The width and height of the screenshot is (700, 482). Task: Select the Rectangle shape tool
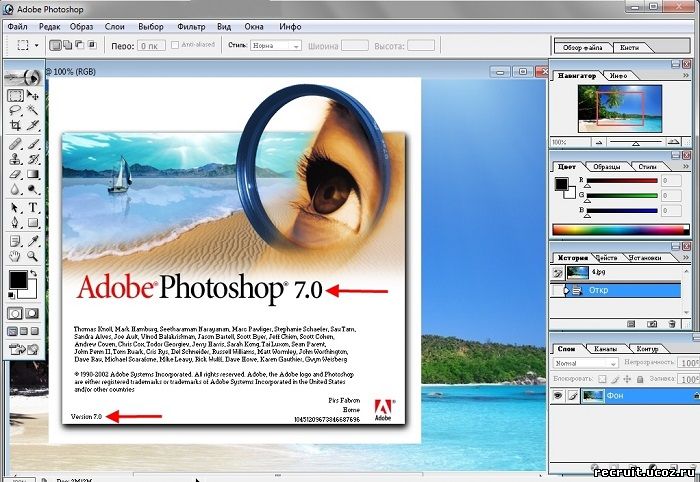pos(33,223)
